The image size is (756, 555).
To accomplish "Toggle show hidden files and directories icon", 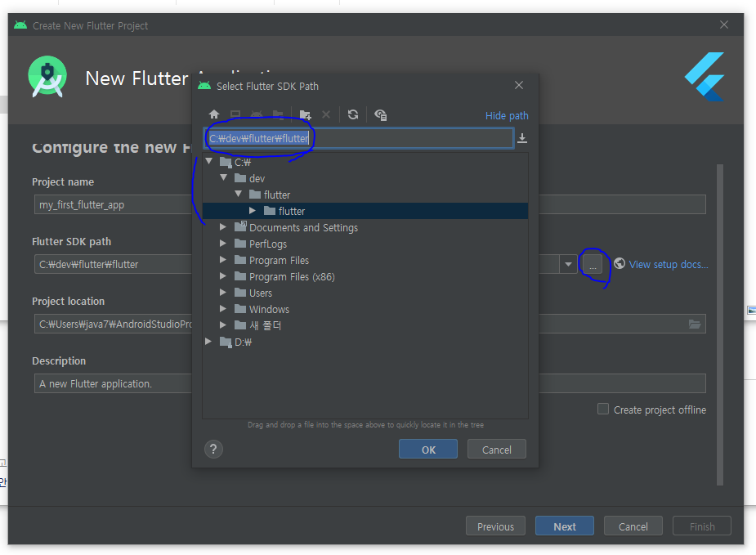I will coord(380,114).
